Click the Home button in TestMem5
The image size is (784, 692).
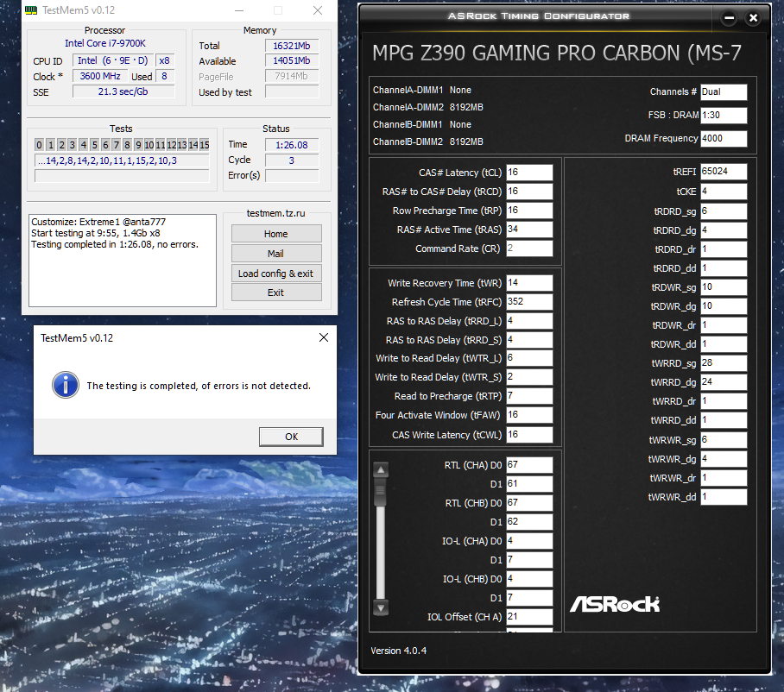click(276, 234)
